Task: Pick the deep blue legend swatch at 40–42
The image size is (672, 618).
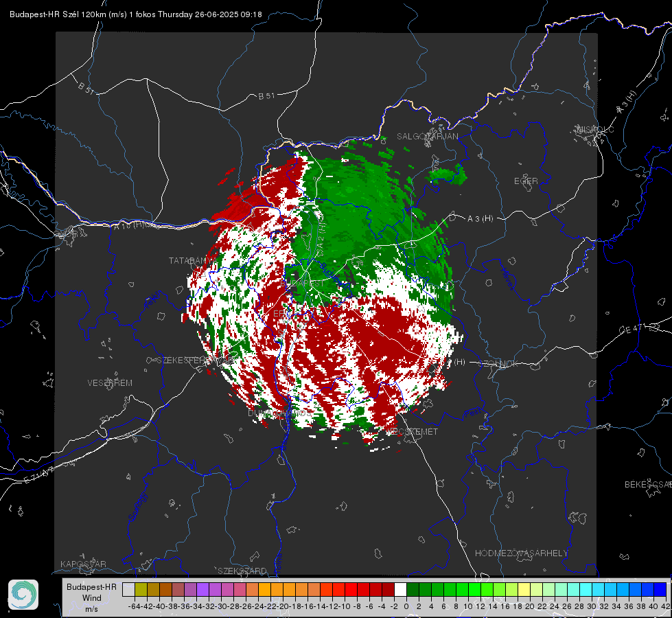Action: [x=660, y=590]
